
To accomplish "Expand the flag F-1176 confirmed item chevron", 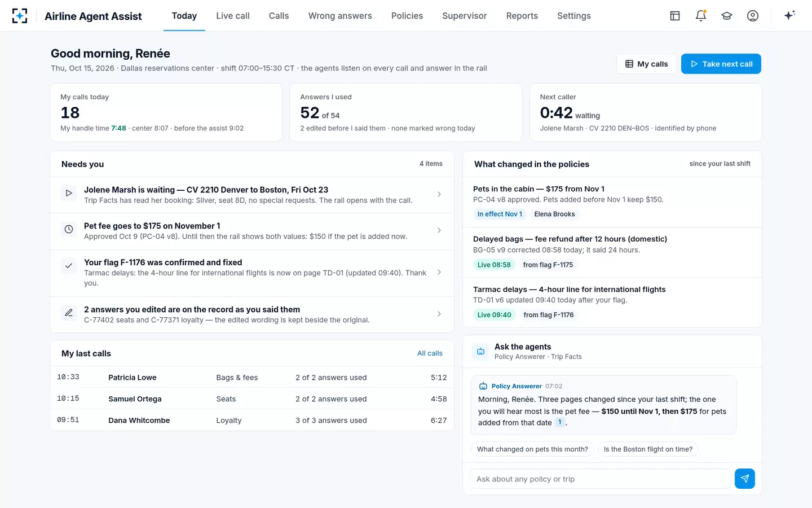I will (x=439, y=272).
